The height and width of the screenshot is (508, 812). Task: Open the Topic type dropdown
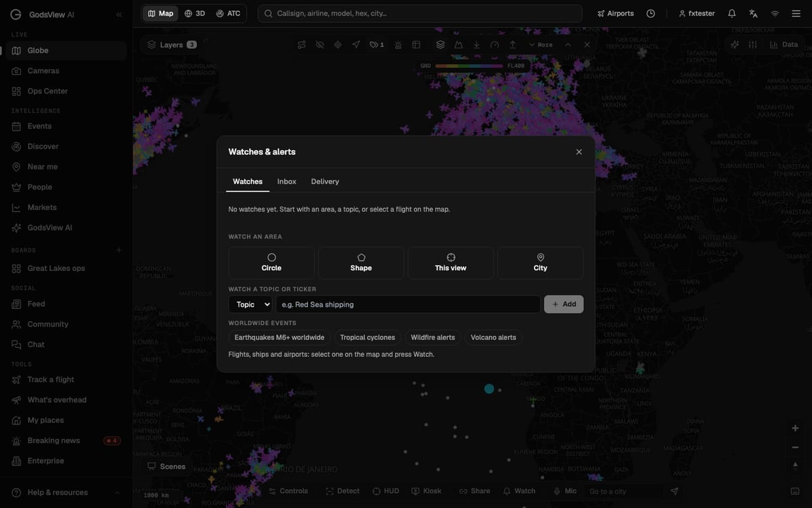pyautogui.click(x=250, y=305)
